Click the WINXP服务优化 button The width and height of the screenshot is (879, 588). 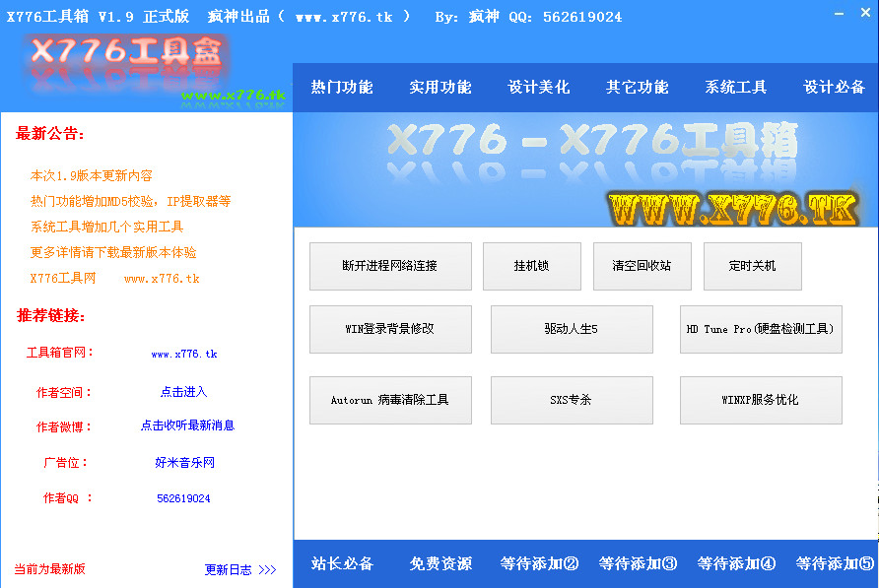point(761,400)
